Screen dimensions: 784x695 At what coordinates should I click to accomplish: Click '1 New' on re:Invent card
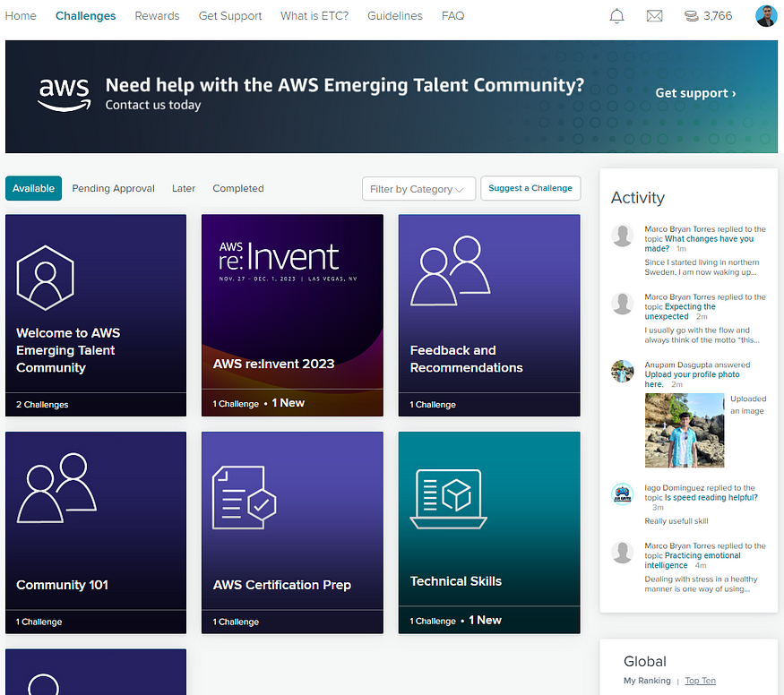[288, 403]
